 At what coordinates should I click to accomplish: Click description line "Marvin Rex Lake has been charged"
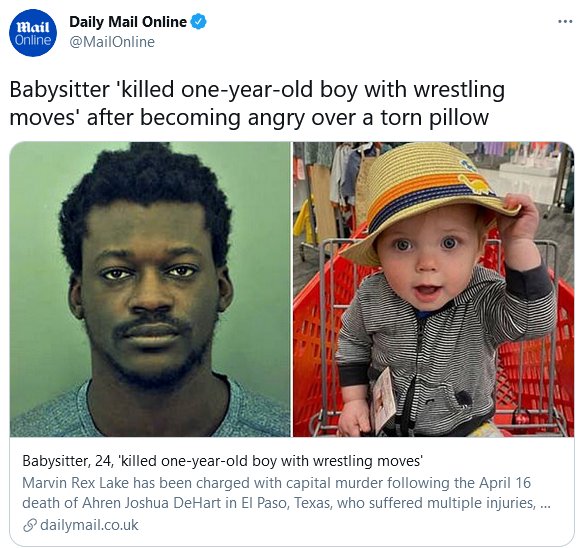pos(276,483)
